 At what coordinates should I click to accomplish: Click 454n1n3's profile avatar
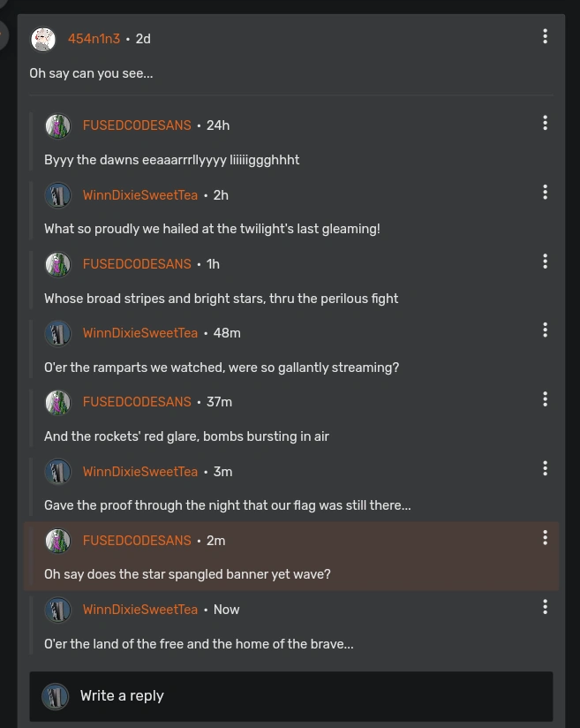(x=43, y=39)
